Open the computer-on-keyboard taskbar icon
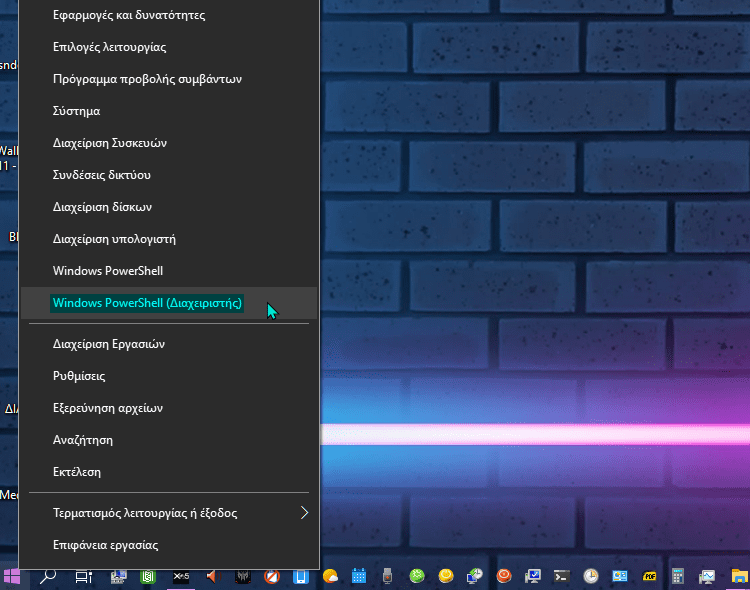Screen dimensions: 750x590 (x=119, y=577)
